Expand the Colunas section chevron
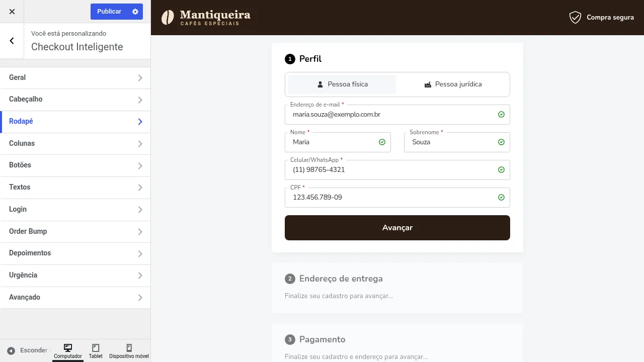The width and height of the screenshot is (644, 362). point(140,144)
